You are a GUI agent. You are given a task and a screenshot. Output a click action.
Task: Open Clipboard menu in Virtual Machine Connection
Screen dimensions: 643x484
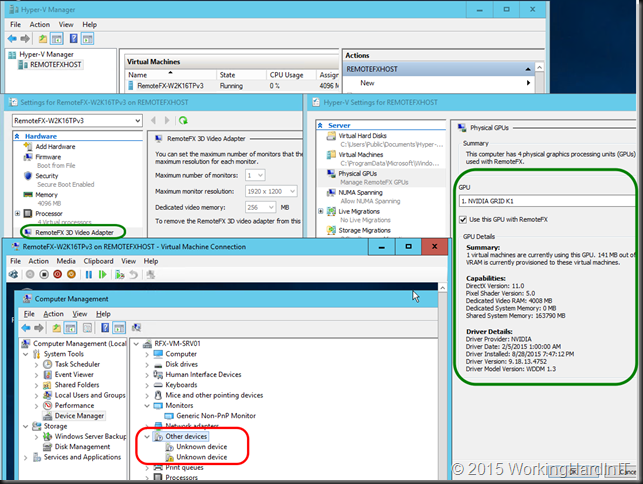98,261
